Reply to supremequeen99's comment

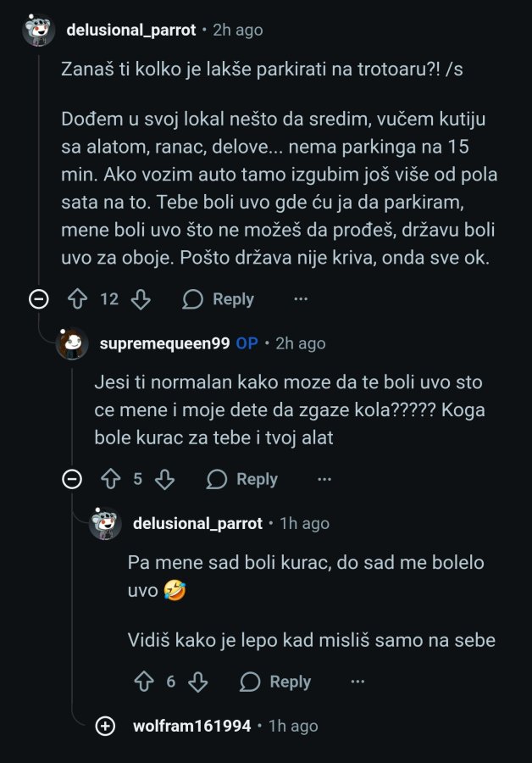(x=242, y=480)
